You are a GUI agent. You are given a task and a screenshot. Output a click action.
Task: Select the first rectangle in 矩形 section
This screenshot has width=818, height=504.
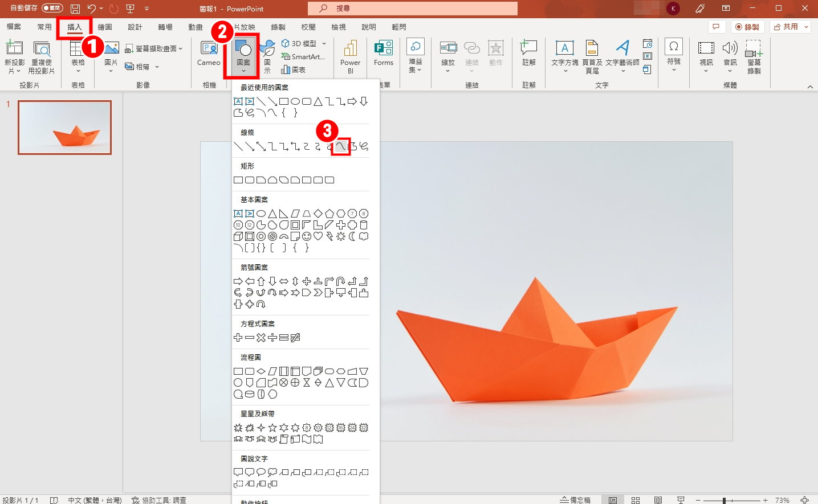238,180
